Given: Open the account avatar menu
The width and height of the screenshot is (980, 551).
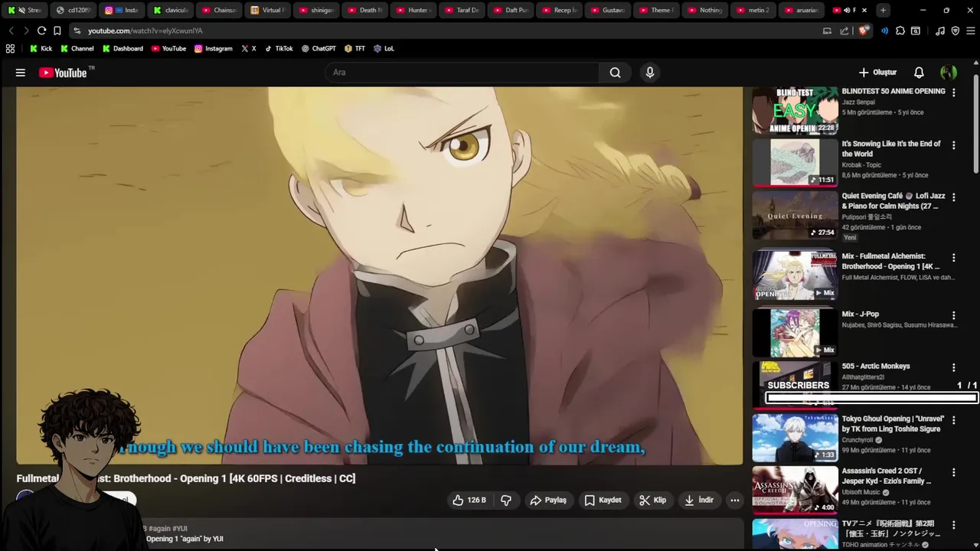Looking at the screenshot, I should click(x=949, y=73).
